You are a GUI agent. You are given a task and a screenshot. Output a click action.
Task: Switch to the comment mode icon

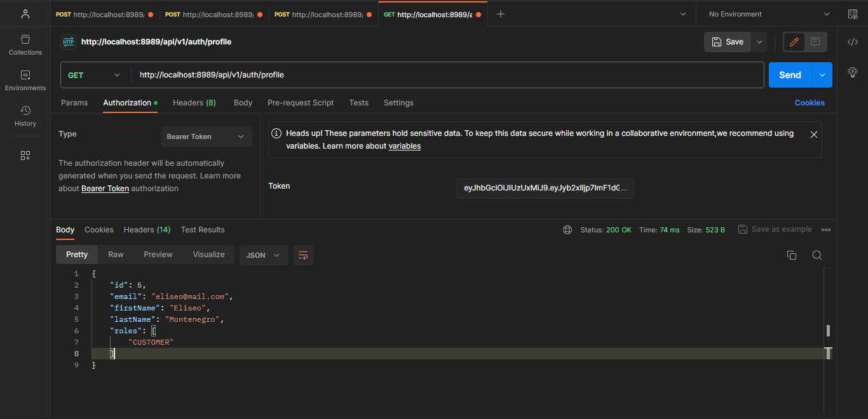tap(815, 42)
